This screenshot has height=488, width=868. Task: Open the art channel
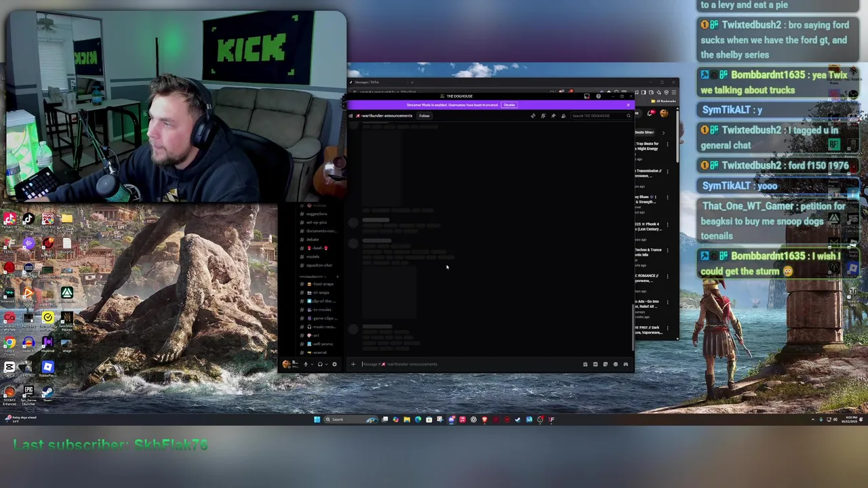[312, 335]
